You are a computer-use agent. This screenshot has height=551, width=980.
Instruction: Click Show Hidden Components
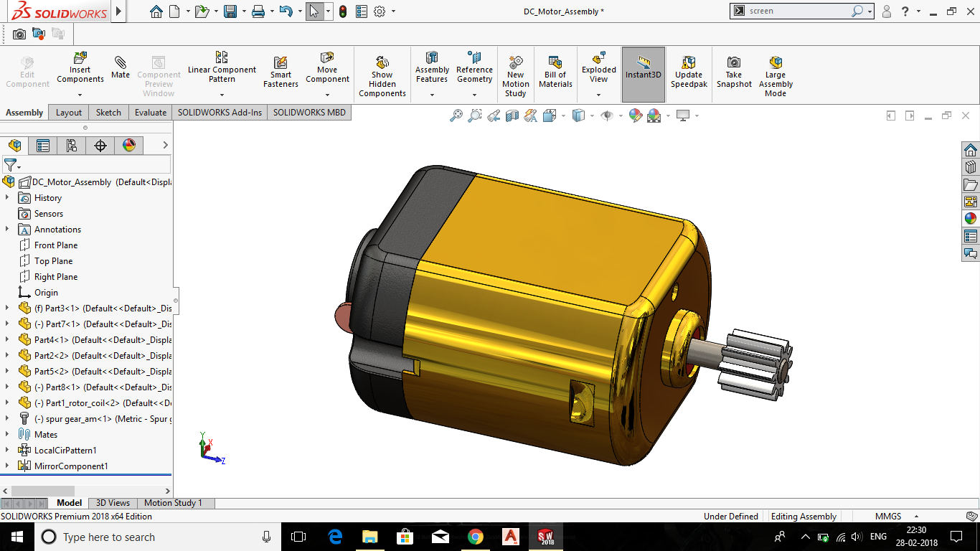coord(382,75)
